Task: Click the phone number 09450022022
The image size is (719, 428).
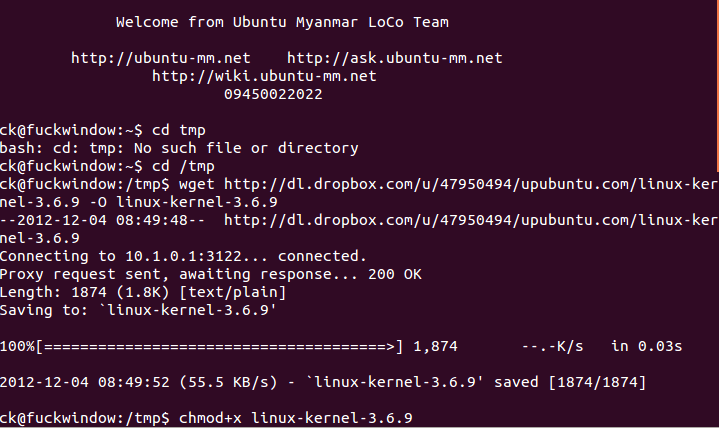Action: (273, 94)
